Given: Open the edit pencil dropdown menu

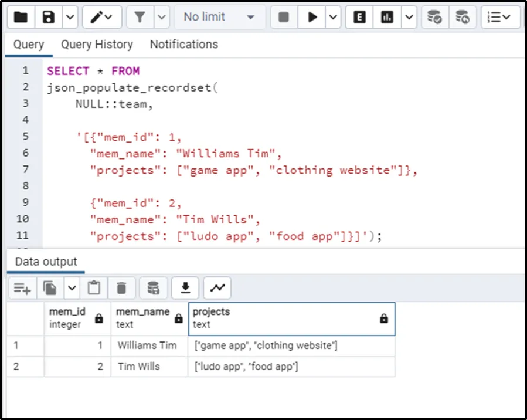Looking at the screenshot, I should click(x=102, y=18).
